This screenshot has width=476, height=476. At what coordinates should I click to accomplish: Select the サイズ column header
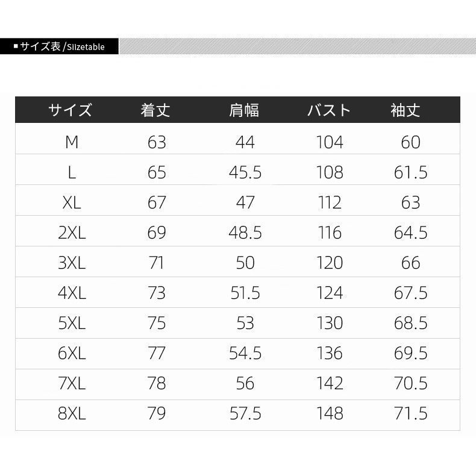(70, 110)
